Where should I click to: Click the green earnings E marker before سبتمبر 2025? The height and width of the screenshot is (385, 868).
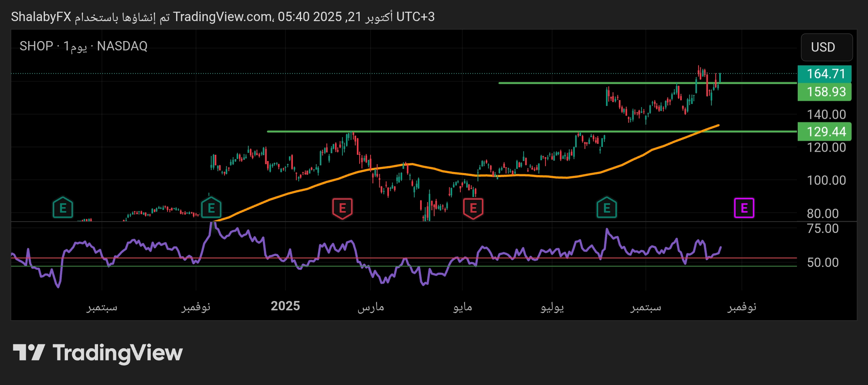(606, 208)
